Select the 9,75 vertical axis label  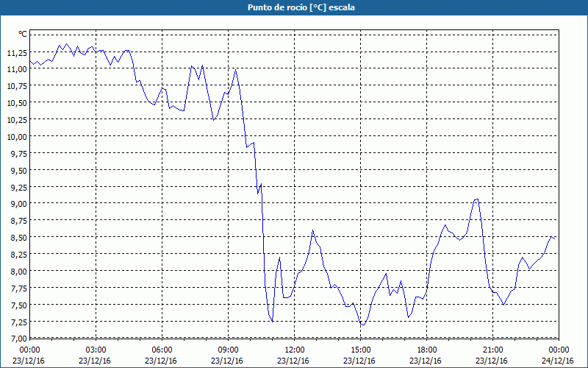[x=19, y=154]
